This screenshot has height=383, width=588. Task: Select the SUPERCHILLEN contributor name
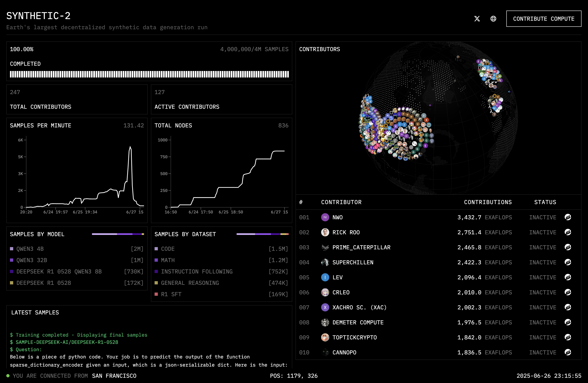(x=353, y=263)
